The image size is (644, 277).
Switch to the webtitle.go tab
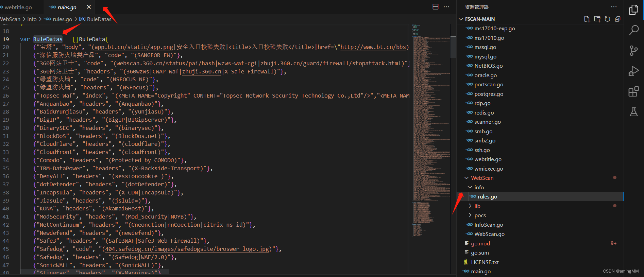coord(18,7)
